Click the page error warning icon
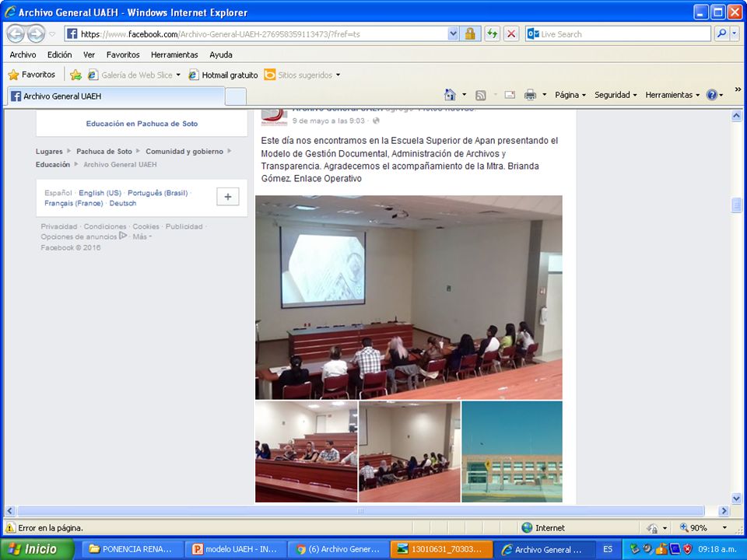The width and height of the screenshot is (747, 560). (x=10, y=527)
